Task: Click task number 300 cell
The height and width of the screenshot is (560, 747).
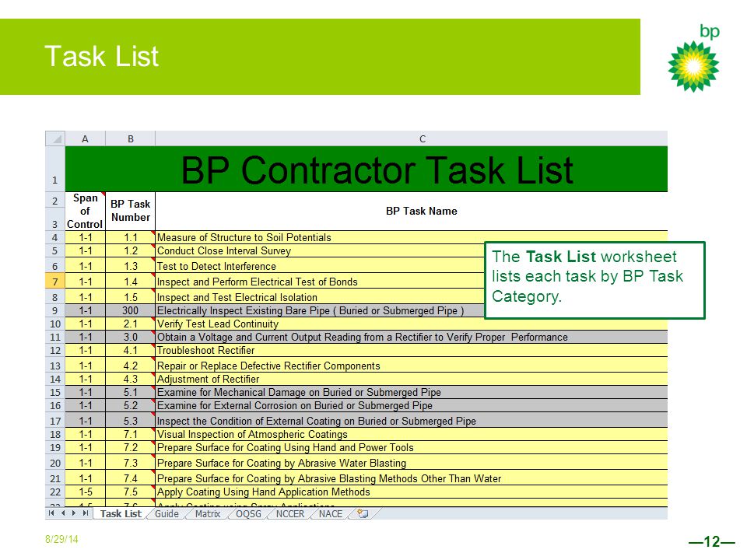Action: (x=130, y=311)
